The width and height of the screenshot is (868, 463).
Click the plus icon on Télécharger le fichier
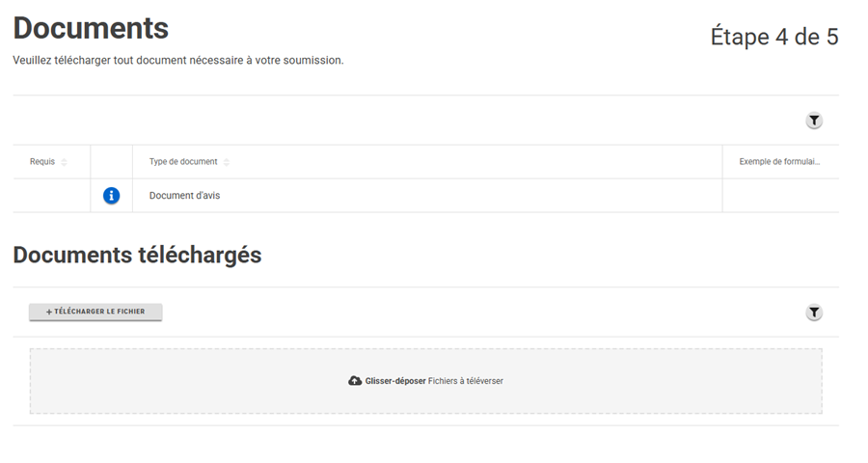coord(49,312)
